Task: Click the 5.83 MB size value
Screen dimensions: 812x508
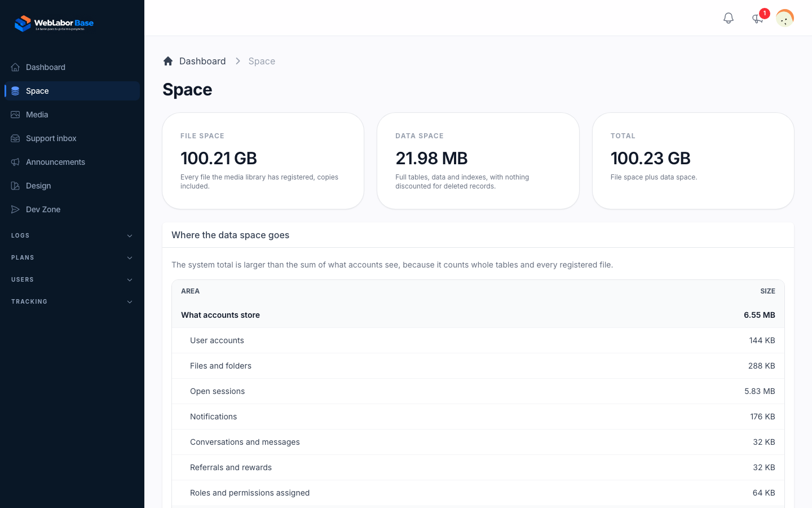Action: coord(760,391)
